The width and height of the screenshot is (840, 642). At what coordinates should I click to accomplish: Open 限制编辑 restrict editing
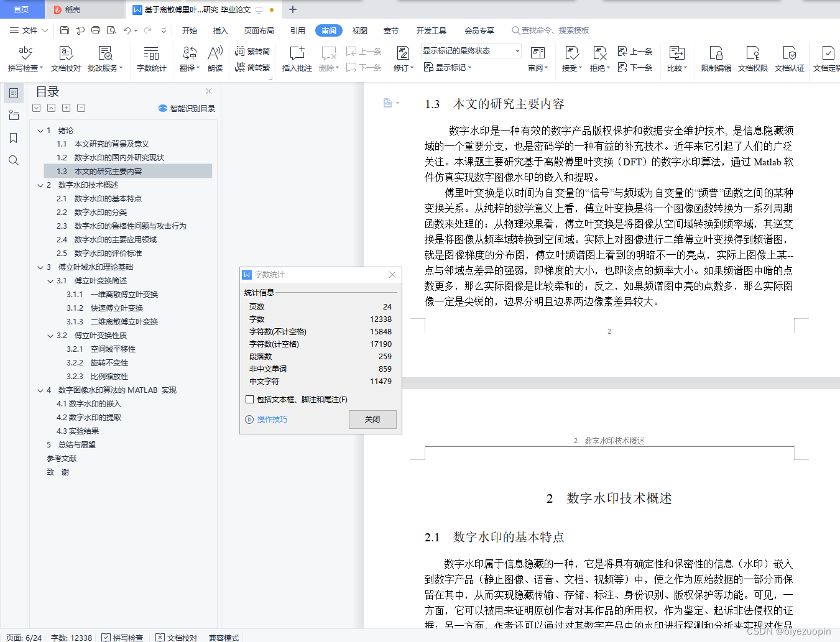(716, 59)
